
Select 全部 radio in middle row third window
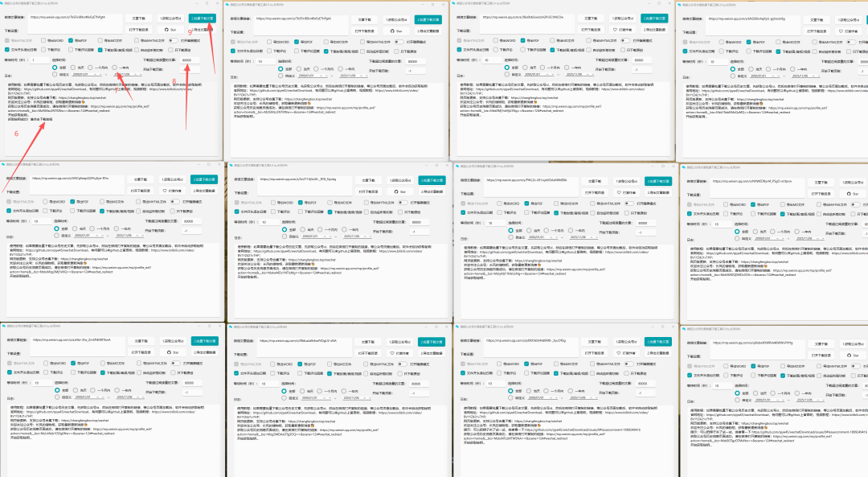pos(511,230)
